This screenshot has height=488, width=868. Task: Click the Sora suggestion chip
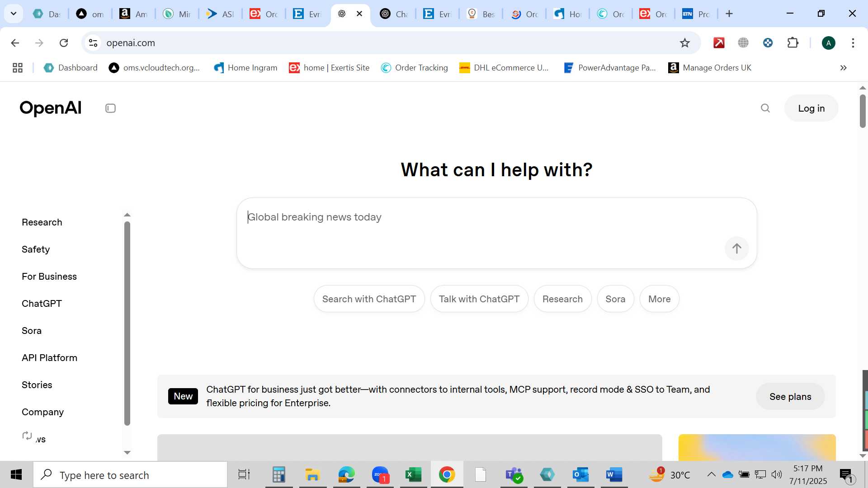point(615,299)
